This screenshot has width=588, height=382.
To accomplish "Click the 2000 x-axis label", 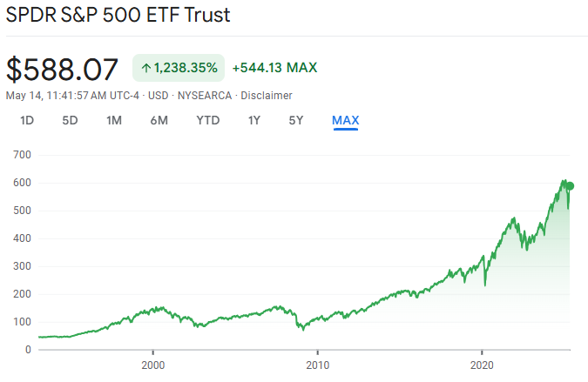I will (153, 365).
